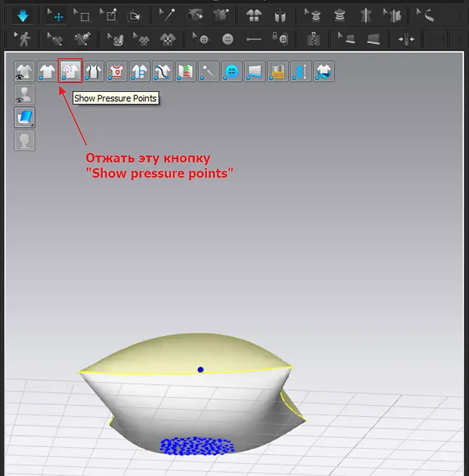469x476 pixels.
Task: Select the Pin needle tool
Action: click(x=167, y=15)
